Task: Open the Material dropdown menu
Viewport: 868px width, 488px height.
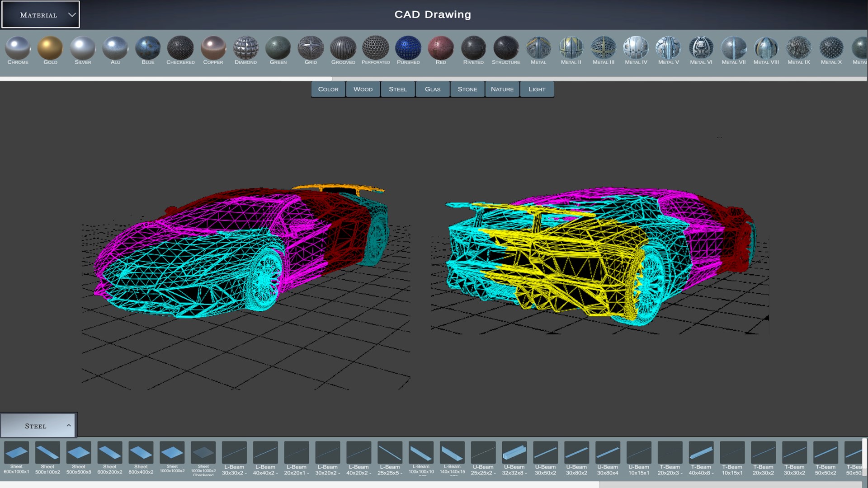Action: tap(41, 15)
